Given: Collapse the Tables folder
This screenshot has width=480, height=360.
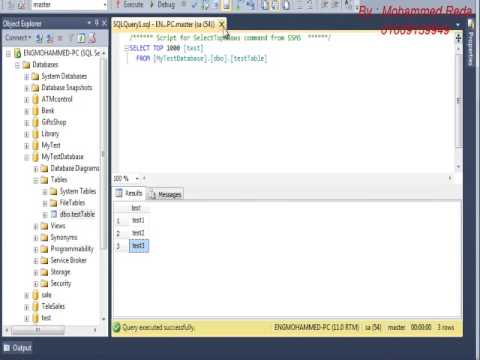Looking at the screenshot, I should tap(35, 180).
